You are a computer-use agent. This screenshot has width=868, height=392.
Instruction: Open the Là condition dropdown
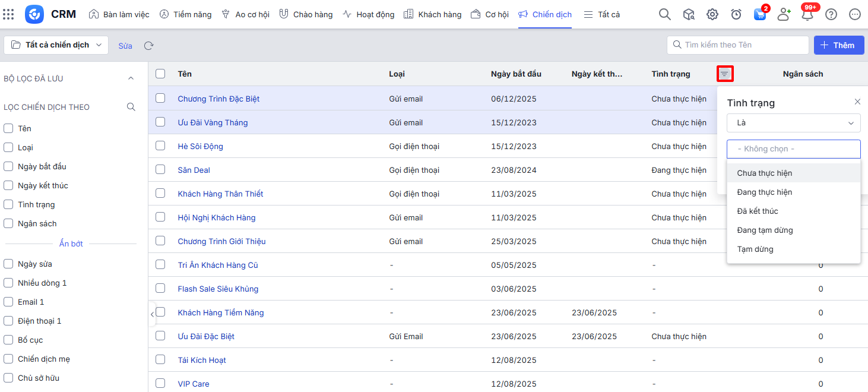click(x=793, y=123)
